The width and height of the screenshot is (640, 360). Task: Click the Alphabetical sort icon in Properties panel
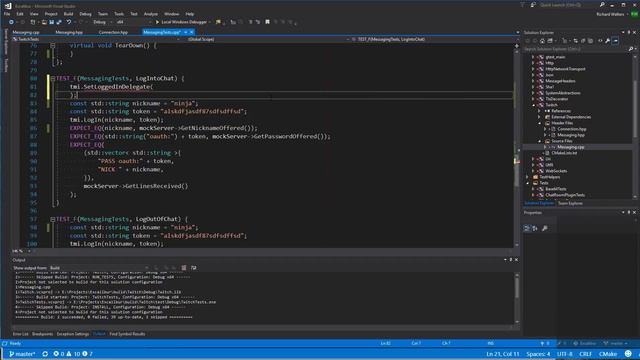pos(535,229)
